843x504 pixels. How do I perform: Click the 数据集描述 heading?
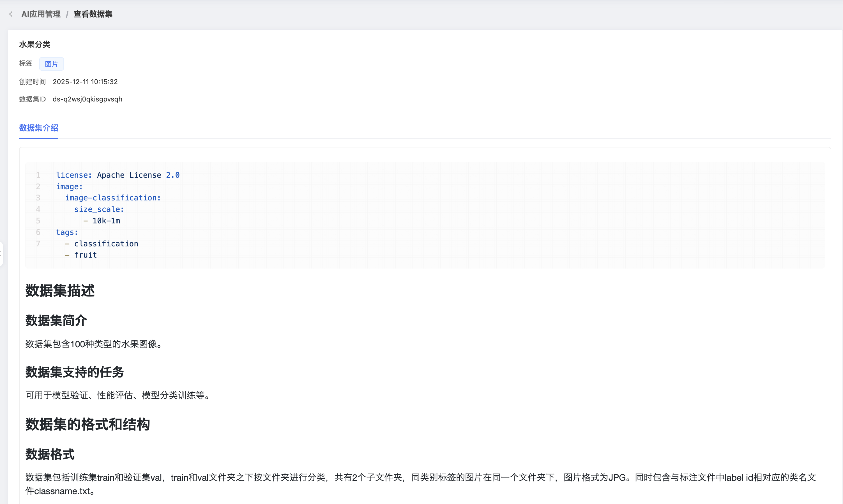[x=60, y=291]
